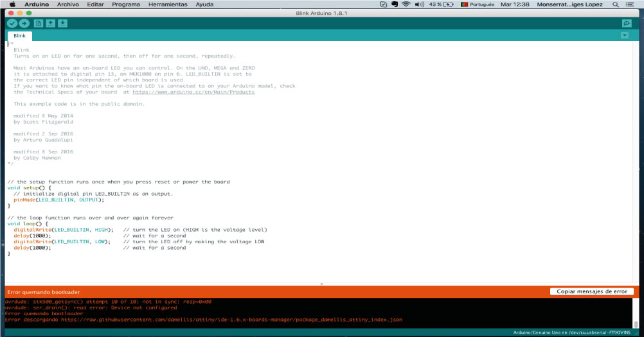Click the avrdude ser_drain read error line

[x=91, y=307]
